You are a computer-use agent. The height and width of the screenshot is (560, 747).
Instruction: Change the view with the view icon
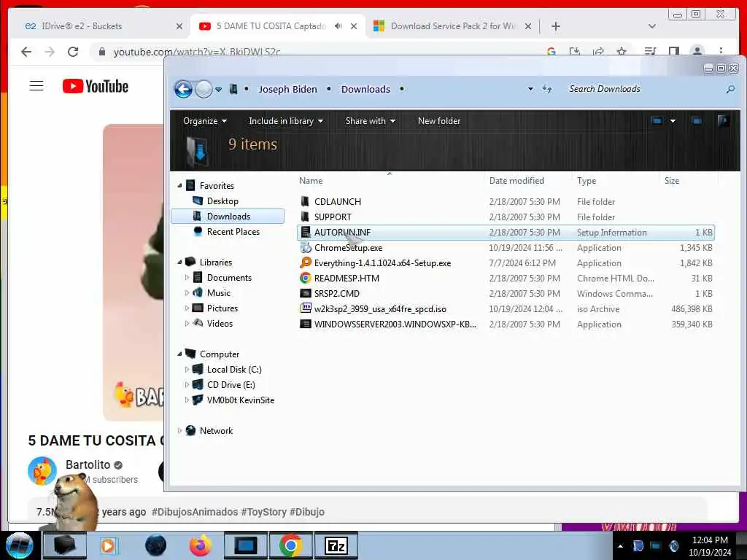[x=657, y=121]
